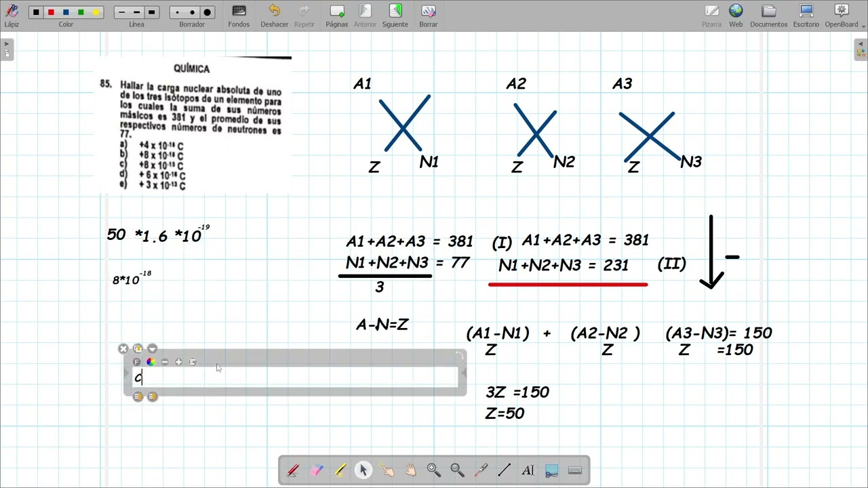868x488 pixels.
Task: Choose the blue pen color
Action: click(66, 12)
